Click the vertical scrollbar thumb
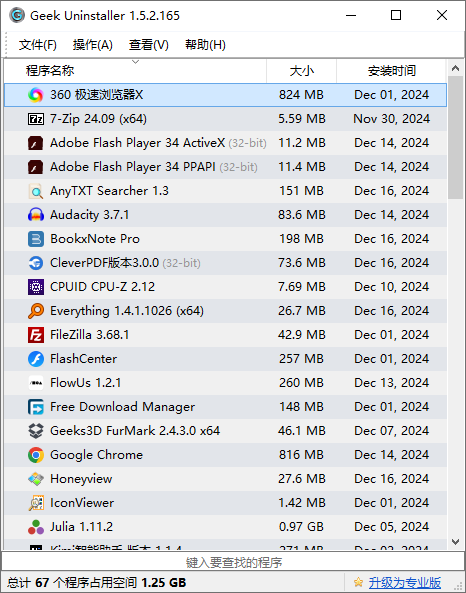466x593 pixels. (455, 137)
